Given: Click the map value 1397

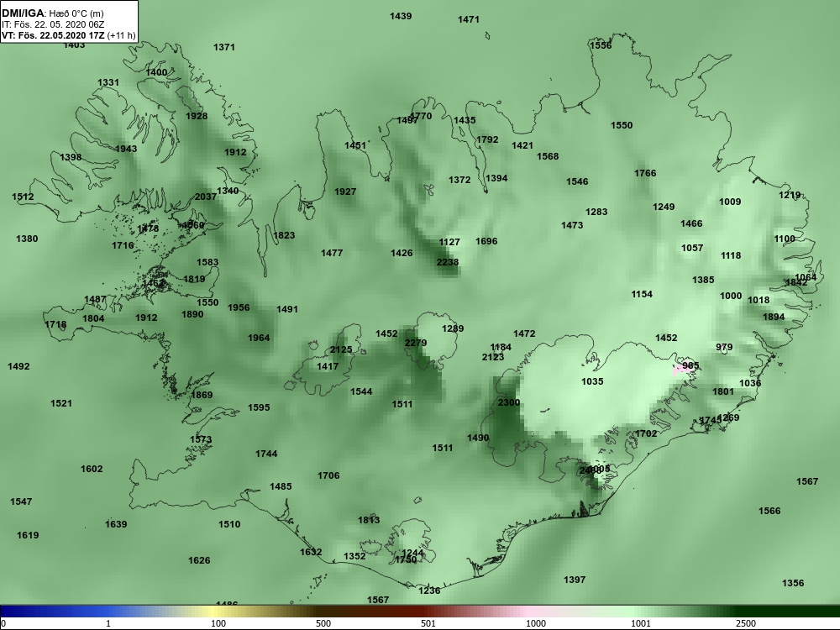Looking at the screenshot, I should click(575, 580).
